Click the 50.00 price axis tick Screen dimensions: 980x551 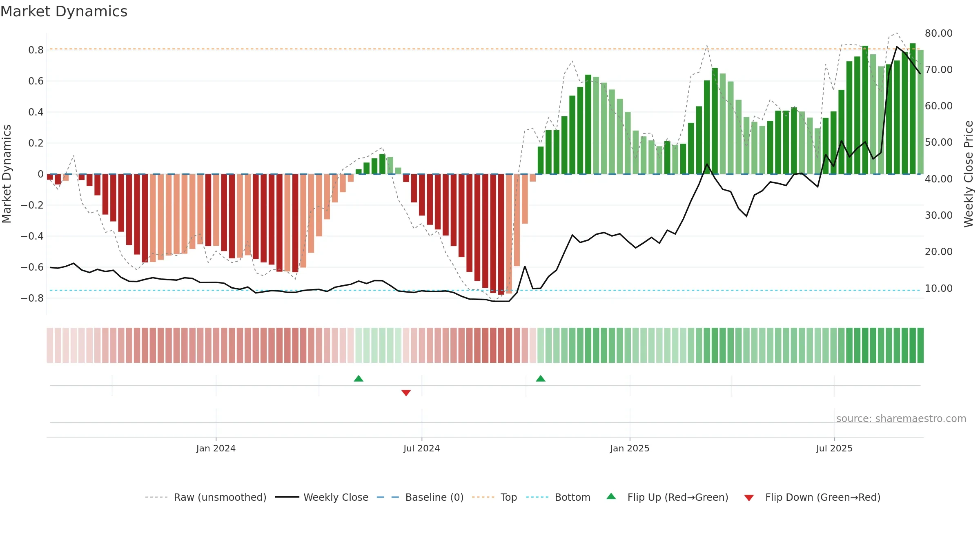click(938, 142)
